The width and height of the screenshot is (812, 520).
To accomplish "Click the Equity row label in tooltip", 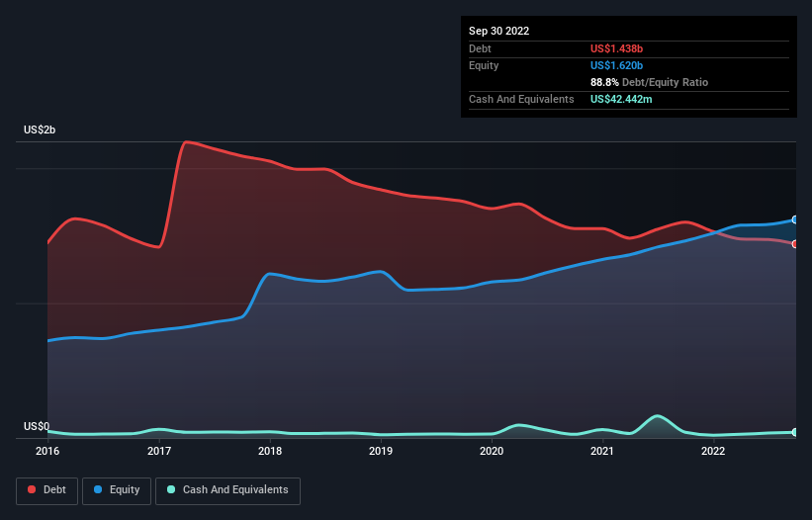I will click(484, 65).
